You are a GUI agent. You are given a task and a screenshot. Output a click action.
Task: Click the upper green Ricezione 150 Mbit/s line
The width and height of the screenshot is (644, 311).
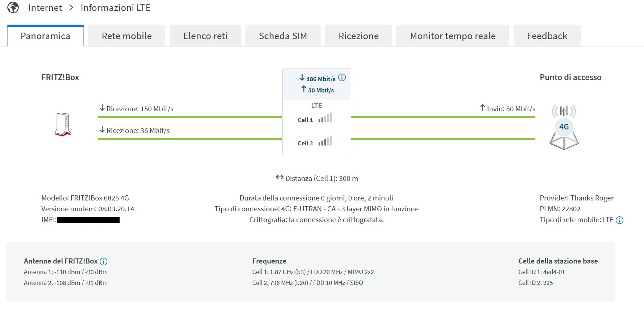(190, 117)
